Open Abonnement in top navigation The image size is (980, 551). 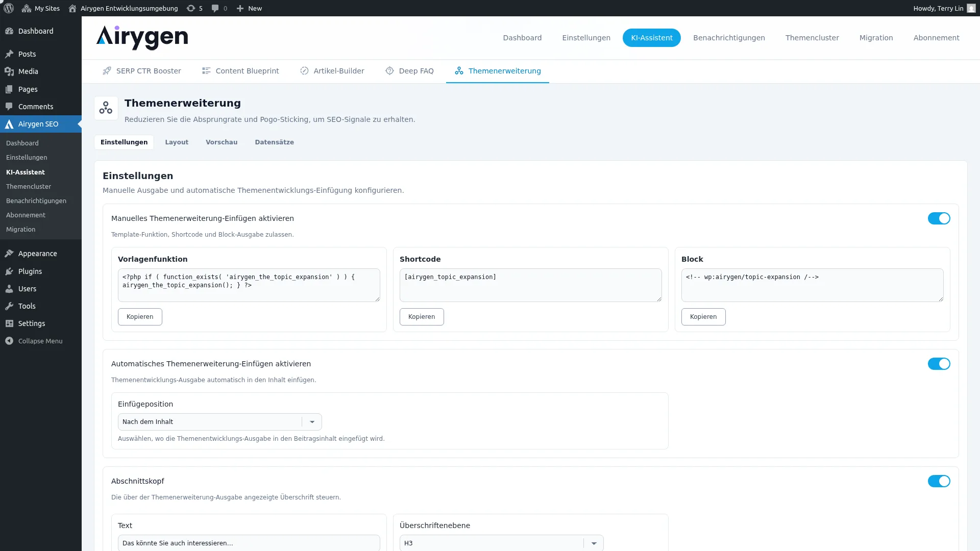(936, 38)
